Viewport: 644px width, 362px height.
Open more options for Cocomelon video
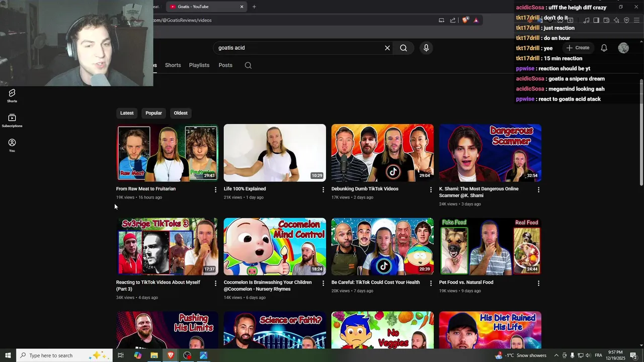323,283
